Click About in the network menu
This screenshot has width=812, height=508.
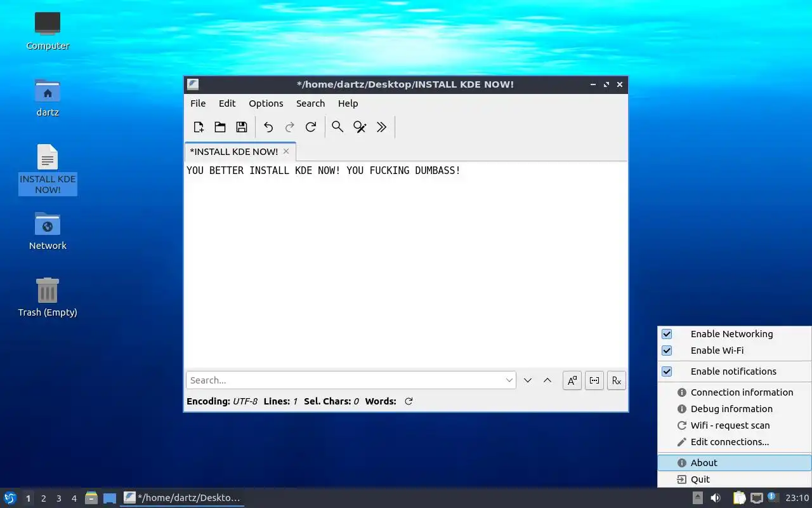click(x=735, y=463)
